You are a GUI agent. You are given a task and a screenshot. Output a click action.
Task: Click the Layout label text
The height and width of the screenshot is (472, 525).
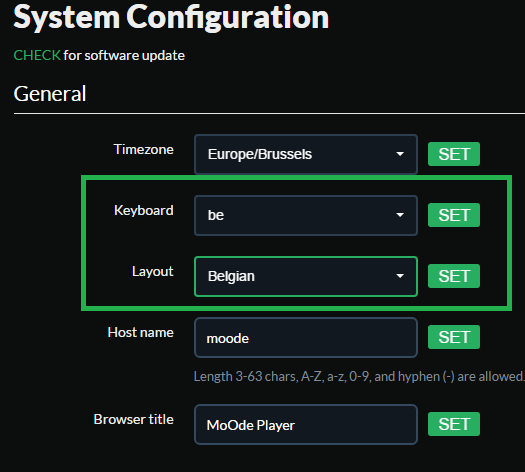tap(153, 271)
